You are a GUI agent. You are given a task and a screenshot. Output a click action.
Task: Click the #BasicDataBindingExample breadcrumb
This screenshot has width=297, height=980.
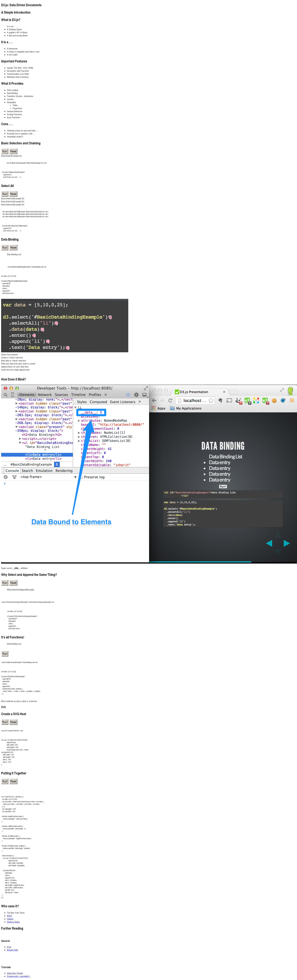[x=31, y=465]
